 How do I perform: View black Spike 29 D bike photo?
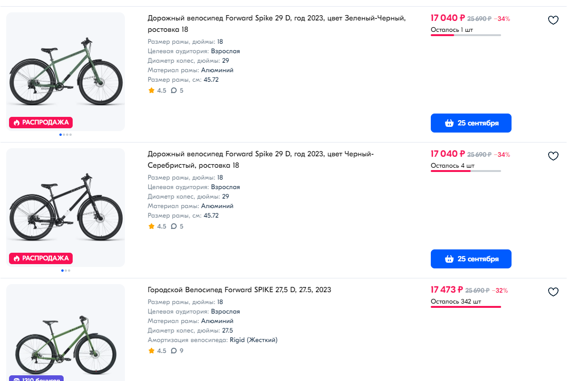pyautogui.click(x=66, y=207)
